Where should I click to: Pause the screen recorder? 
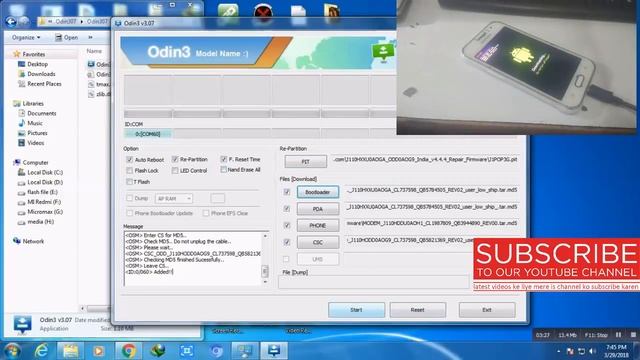618,335
